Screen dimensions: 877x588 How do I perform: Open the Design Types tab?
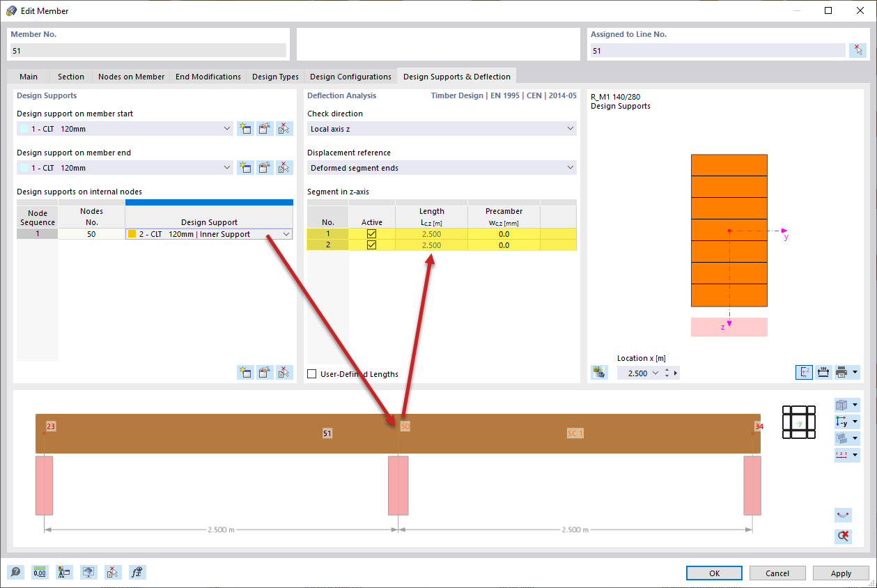[x=275, y=77]
